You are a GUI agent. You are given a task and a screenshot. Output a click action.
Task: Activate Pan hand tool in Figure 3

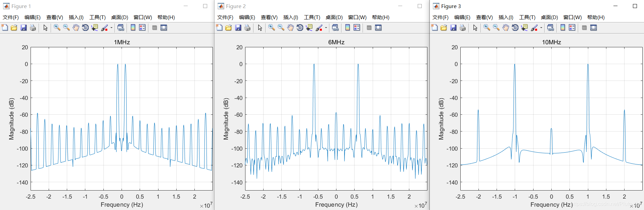(506, 28)
